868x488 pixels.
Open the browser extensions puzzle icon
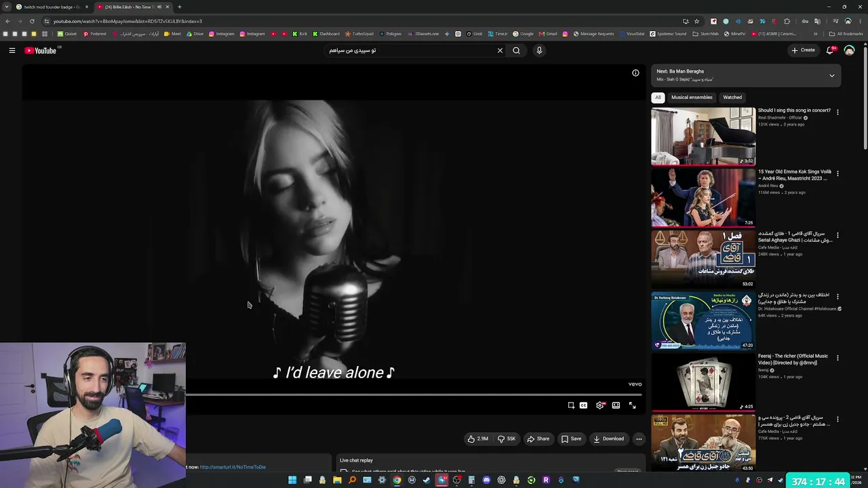tap(787, 21)
